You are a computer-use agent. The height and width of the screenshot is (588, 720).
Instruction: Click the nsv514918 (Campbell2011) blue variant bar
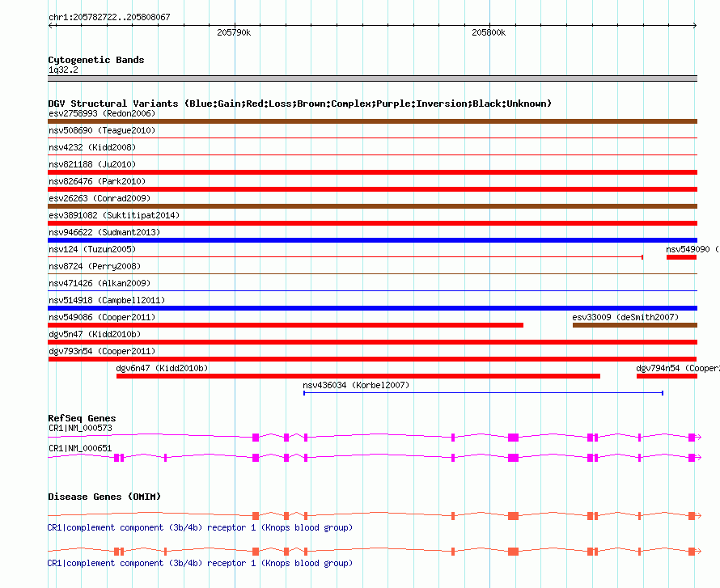tap(372, 308)
